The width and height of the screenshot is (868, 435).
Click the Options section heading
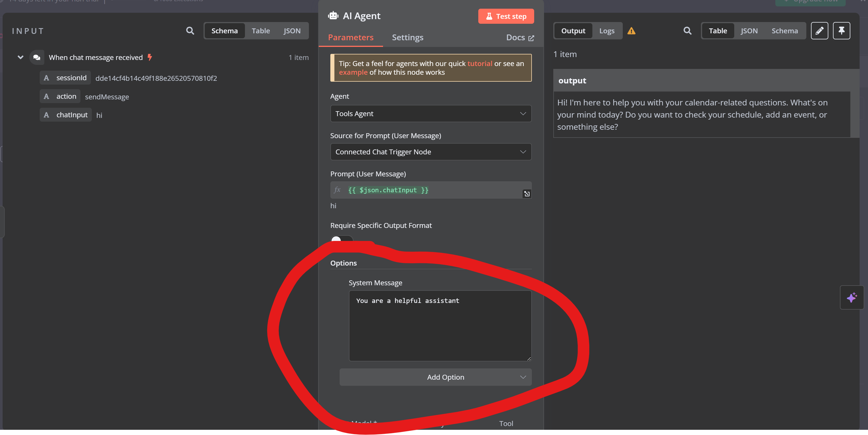(343, 263)
